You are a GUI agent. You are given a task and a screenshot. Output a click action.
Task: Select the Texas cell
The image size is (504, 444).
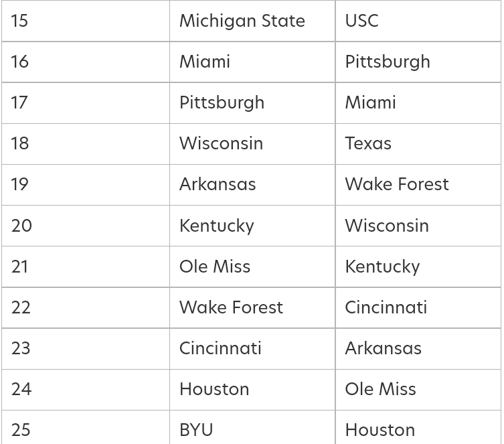(x=368, y=143)
